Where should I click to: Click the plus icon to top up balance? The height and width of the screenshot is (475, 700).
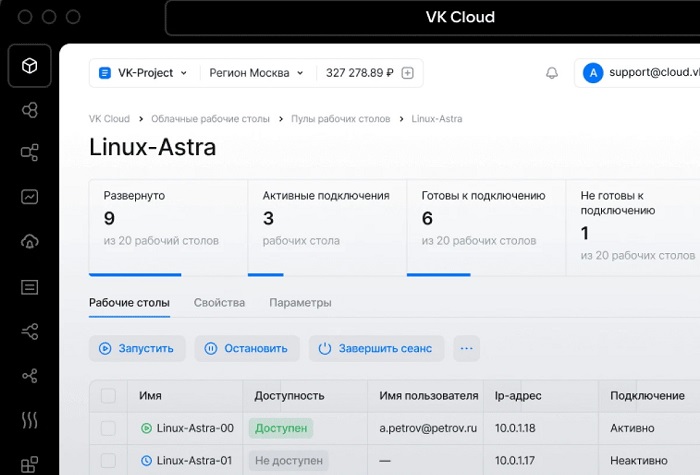coord(407,73)
